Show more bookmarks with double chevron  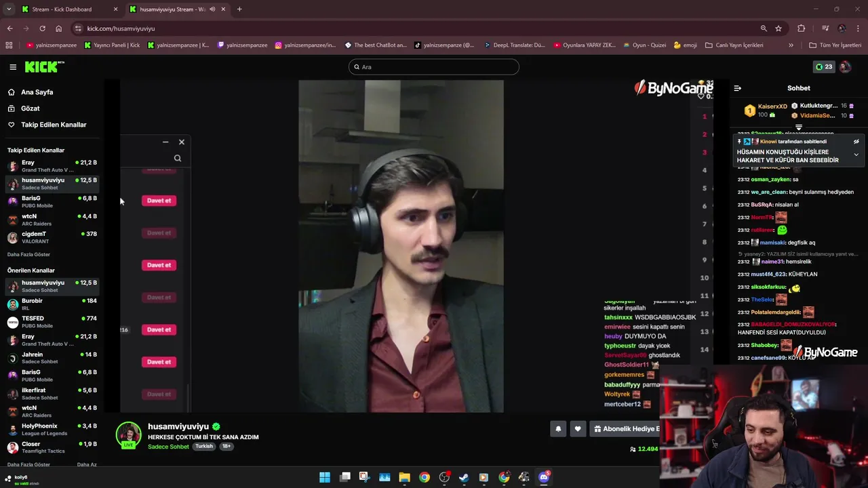(x=791, y=45)
